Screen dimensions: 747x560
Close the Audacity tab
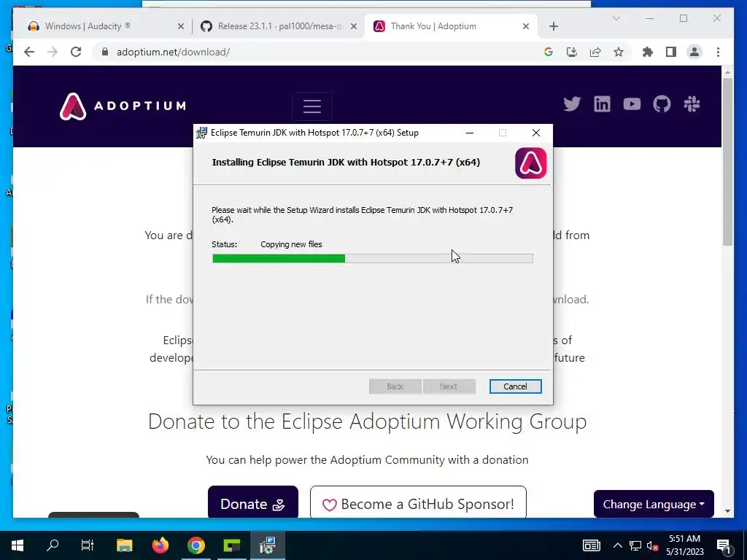click(181, 26)
